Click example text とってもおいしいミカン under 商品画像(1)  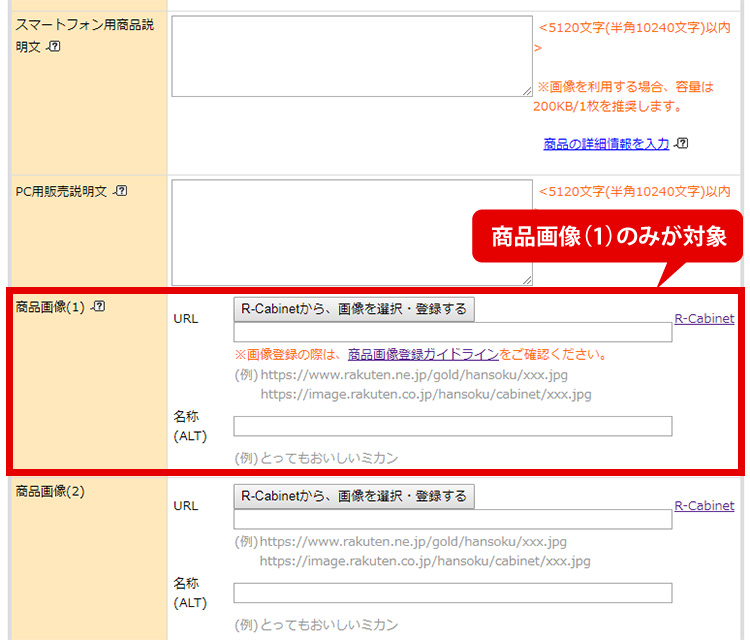[330, 458]
